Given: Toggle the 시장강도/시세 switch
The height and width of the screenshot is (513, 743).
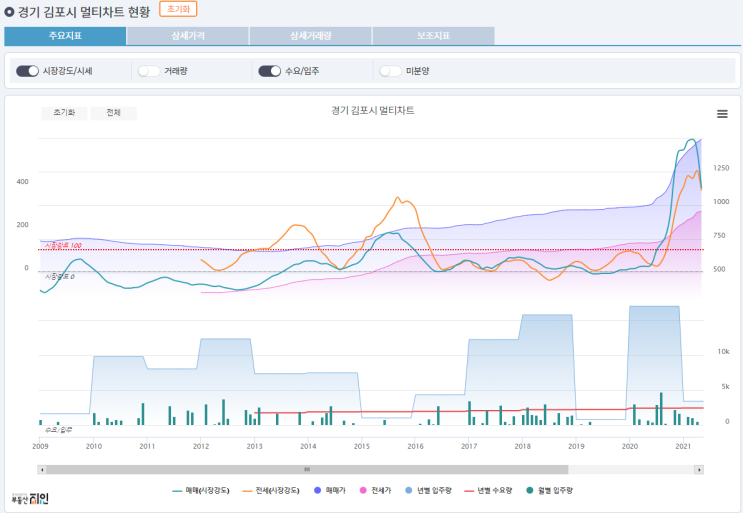Looking at the screenshot, I should pos(27,71).
